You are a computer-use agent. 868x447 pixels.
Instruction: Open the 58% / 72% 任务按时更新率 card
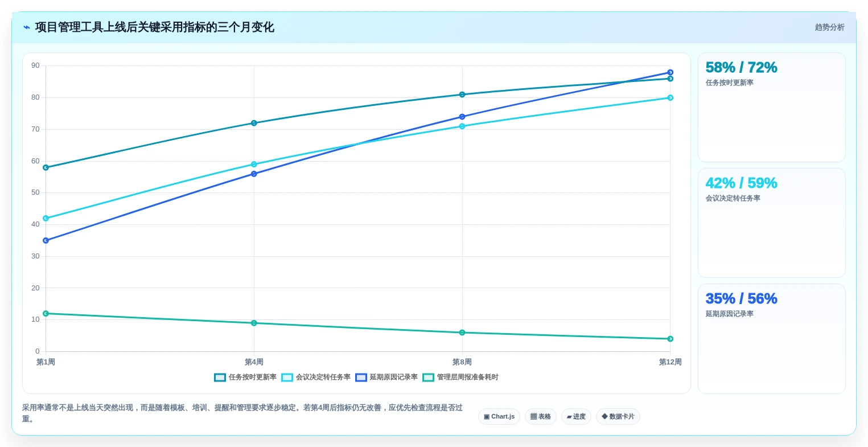click(772, 108)
